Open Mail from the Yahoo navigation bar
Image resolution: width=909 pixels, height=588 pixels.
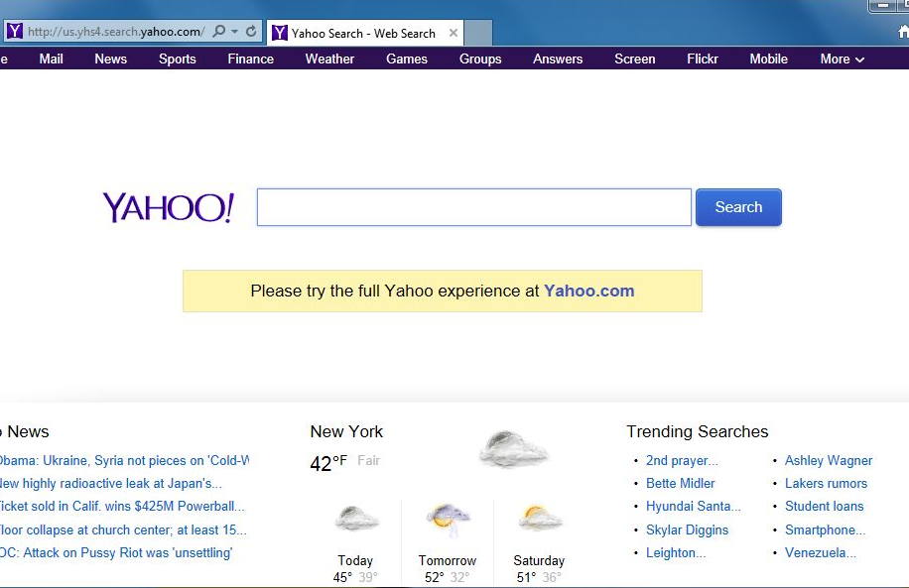tap(51, 59)
